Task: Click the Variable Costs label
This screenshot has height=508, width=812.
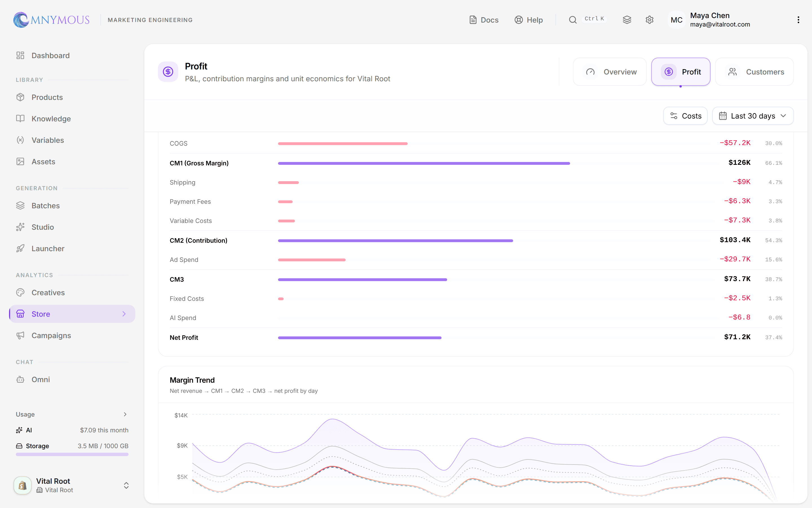Action: [x=191, y=221]
